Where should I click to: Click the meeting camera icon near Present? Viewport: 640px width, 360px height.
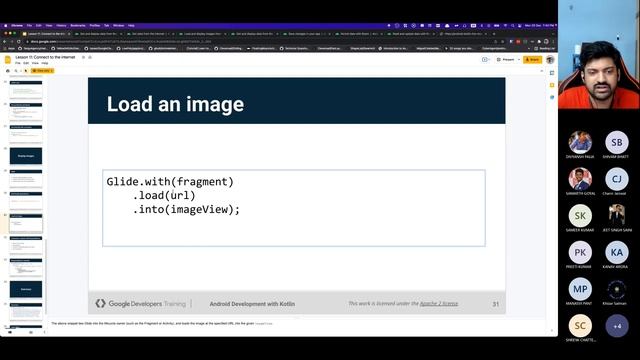tap(485, 60)
